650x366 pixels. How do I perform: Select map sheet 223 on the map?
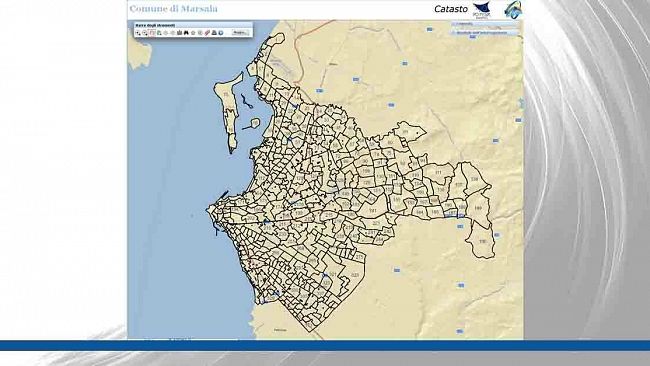point(375,223)
